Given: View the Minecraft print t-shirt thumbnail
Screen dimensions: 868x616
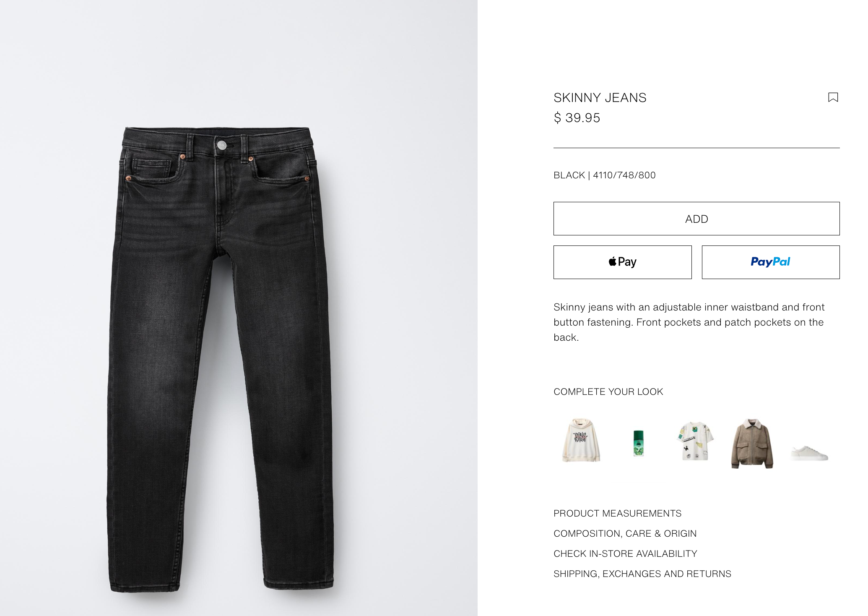Looking at the screenshot, I should (x=694, y=441).
